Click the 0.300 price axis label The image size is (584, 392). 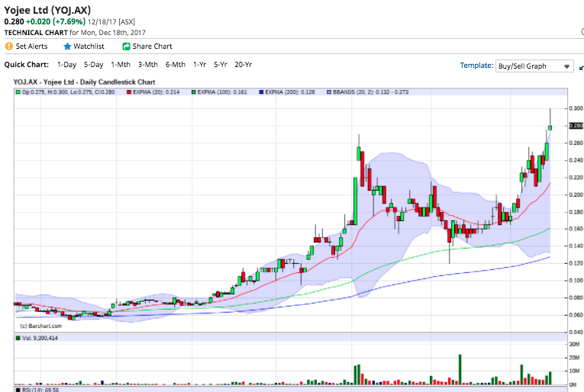576,108
